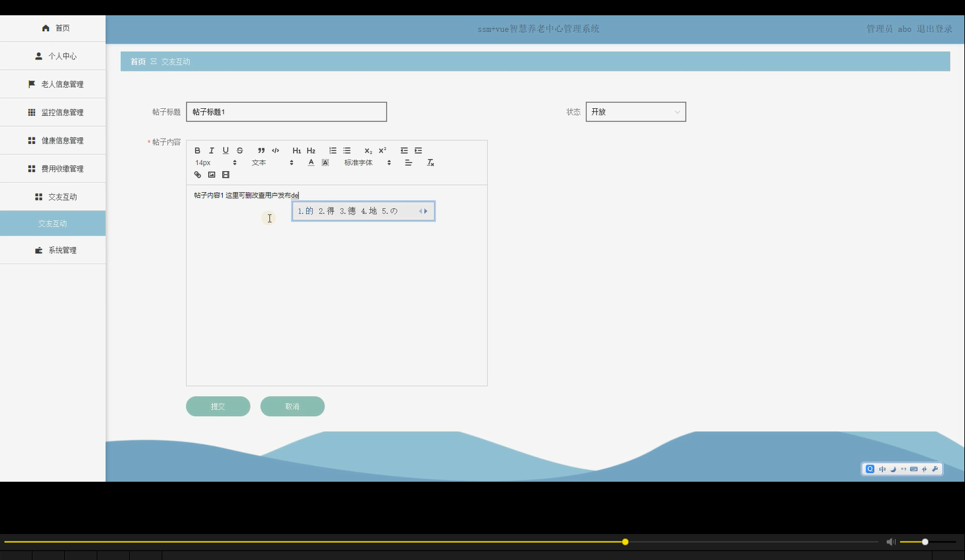Insert an ordered list
The width and height of the screenshot is (965, 560).
click(x=332, y=150)
